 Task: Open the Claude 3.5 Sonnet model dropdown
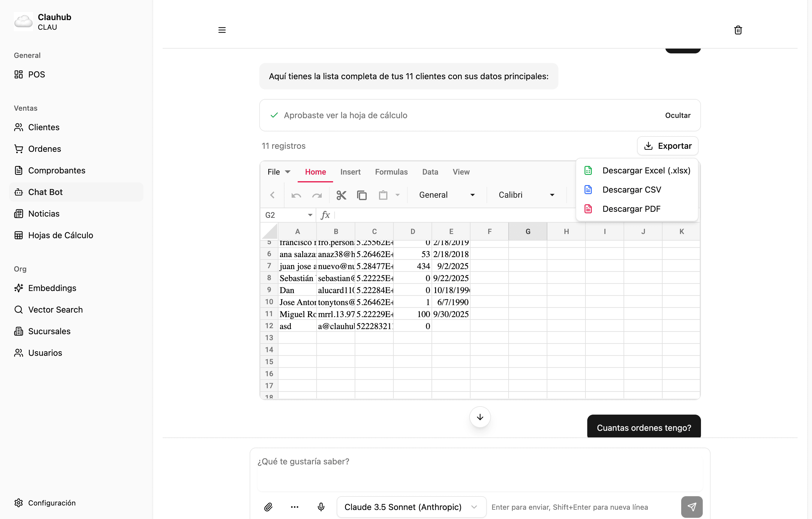[411, 507]
